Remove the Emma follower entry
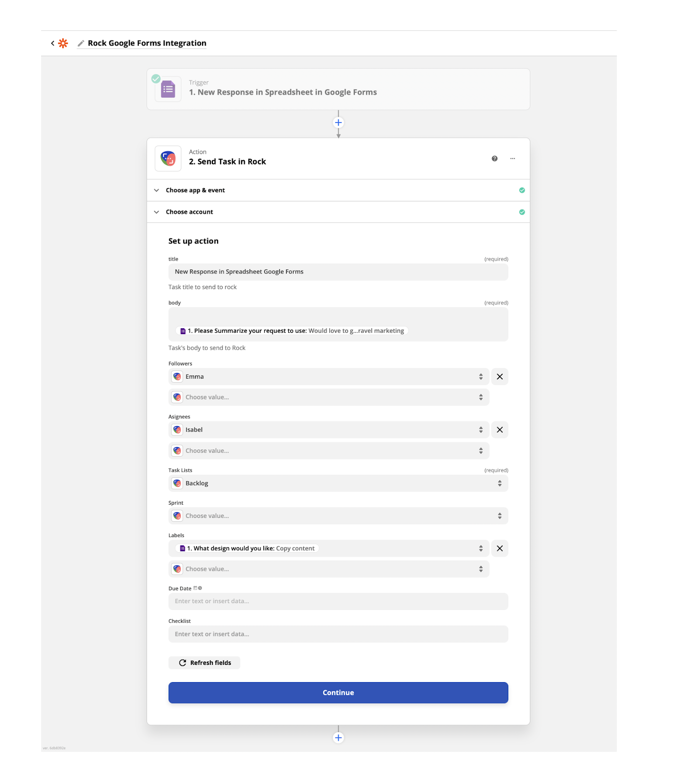The image size is (673, 784). [x=499, y=377]
